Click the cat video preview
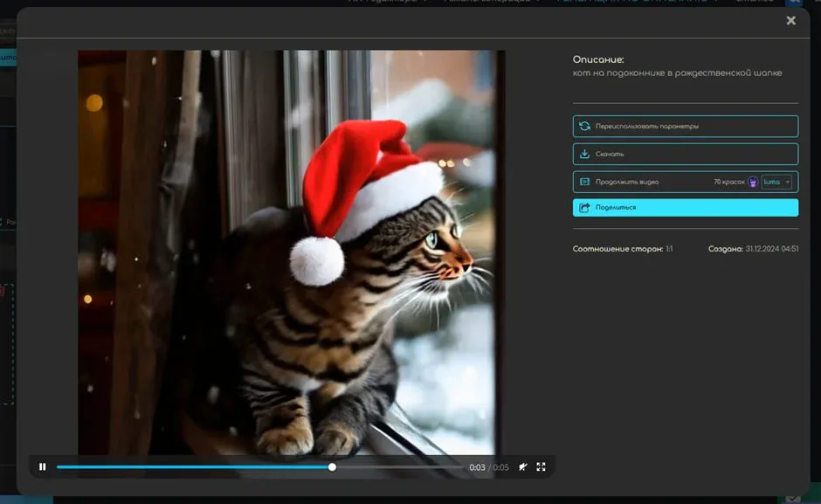Screen dimensions: 821x504 coord(288,252)
